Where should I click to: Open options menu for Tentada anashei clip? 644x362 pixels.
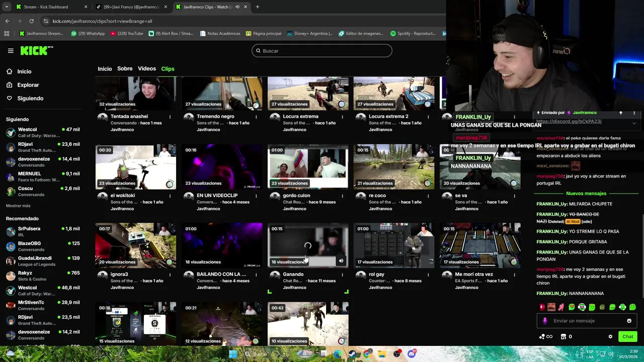[x=170, y=117]
